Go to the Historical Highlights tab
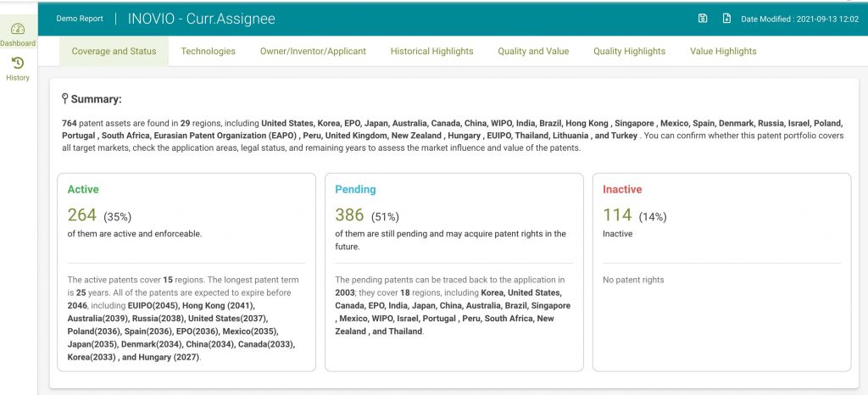Image resolution: width=868 pixels, height=395 pixels. point(431,51)
